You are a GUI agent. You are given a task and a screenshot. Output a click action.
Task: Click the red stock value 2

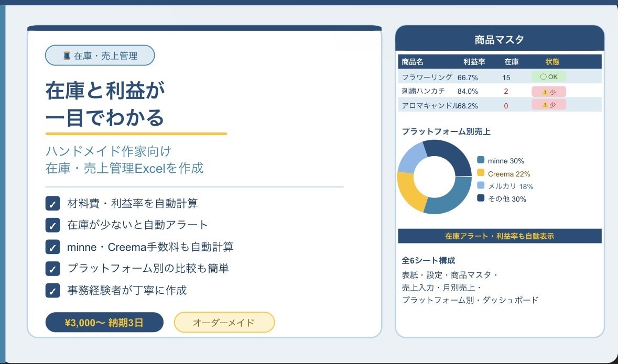506,92
